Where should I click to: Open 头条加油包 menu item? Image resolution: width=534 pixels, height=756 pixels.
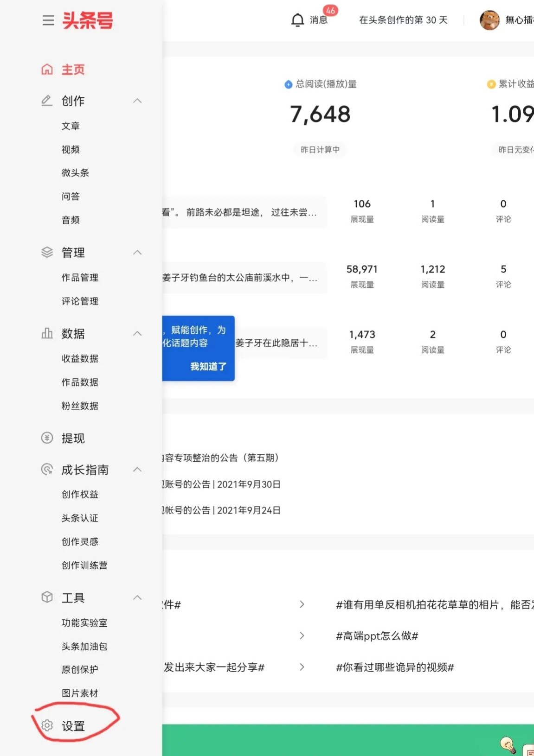click(x=84, y=647)
